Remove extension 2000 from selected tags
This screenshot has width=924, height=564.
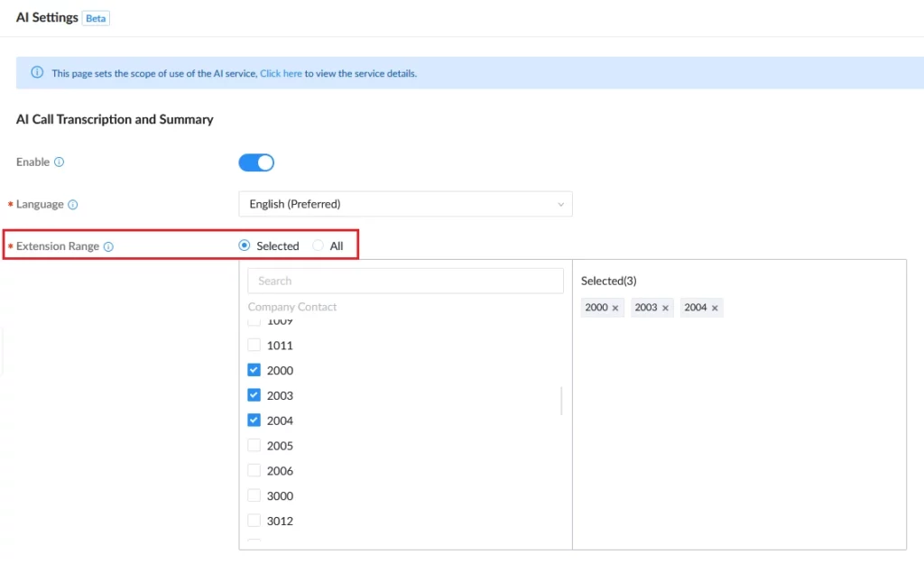pos(615,308)
